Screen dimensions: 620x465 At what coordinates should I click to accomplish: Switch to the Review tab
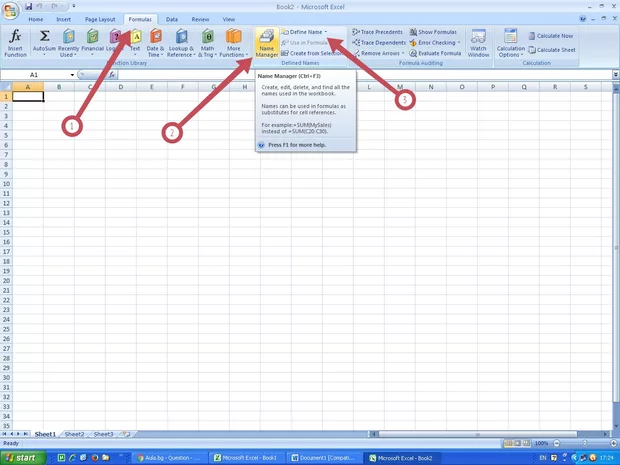coord(200,19)
